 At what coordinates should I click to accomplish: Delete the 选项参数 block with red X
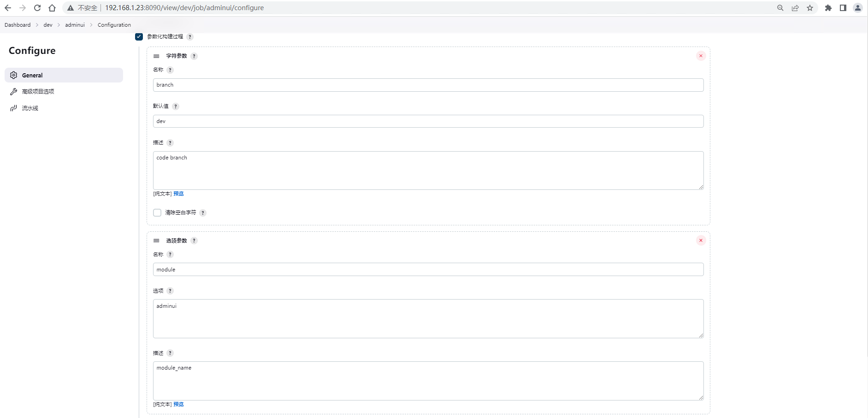click(701, 240)
